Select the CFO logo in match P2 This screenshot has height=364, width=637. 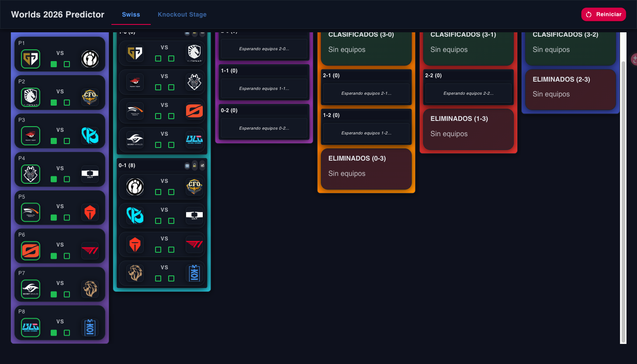(x=90, y=97)
